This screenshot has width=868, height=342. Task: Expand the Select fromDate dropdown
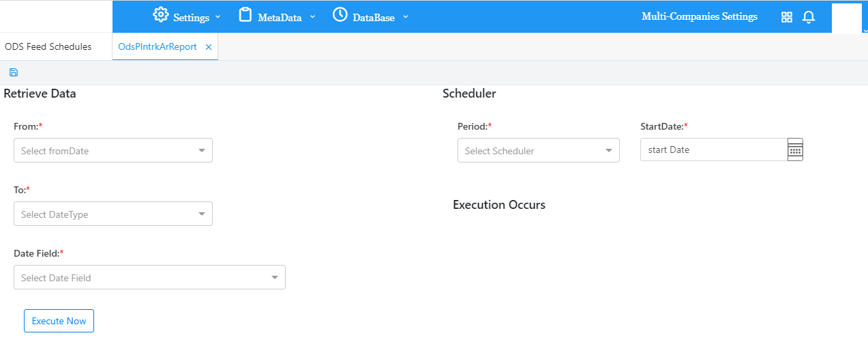point(113,151)
